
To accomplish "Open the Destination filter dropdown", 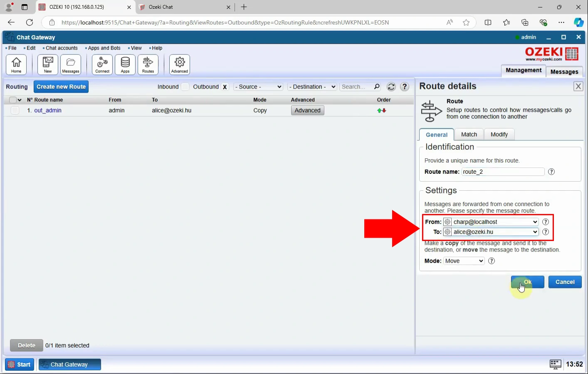I will point(312,87).
